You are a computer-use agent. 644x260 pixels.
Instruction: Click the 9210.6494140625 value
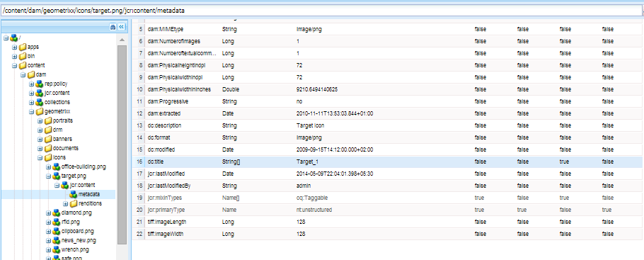tap(317, 89)
